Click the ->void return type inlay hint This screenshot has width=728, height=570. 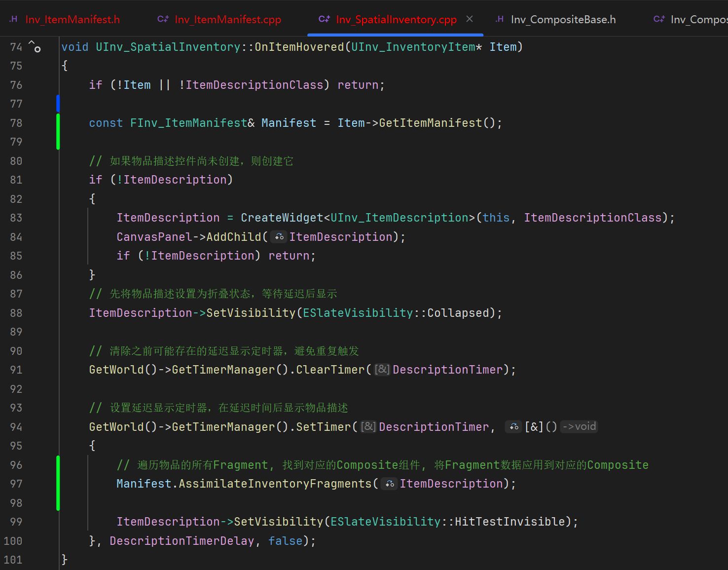[579, 426]
